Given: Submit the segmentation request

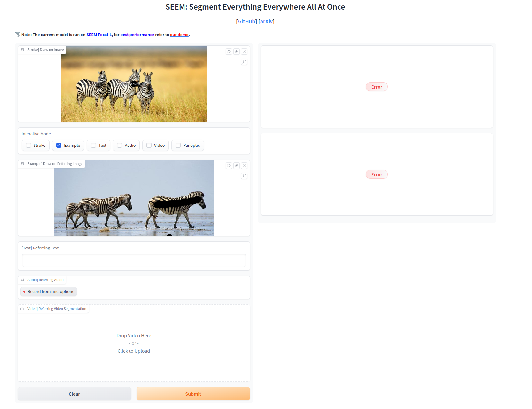Looking at the screenshot, I should [x=193, y=394].
